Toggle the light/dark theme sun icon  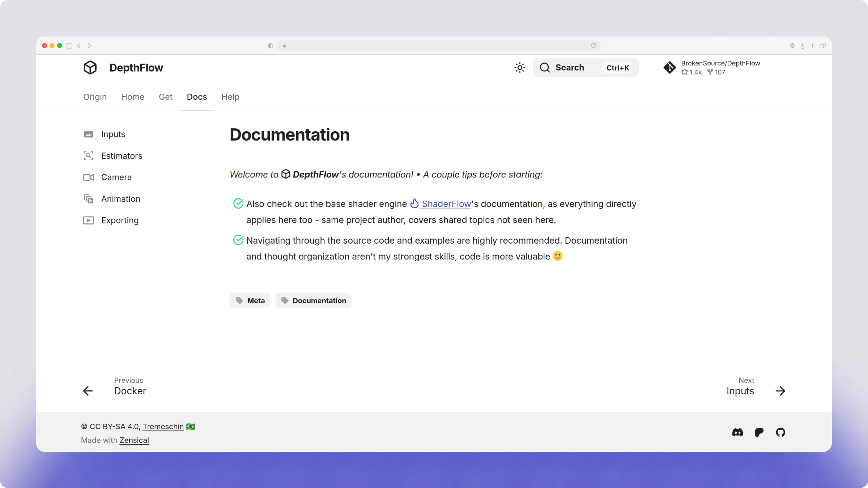tap(520, 68)
